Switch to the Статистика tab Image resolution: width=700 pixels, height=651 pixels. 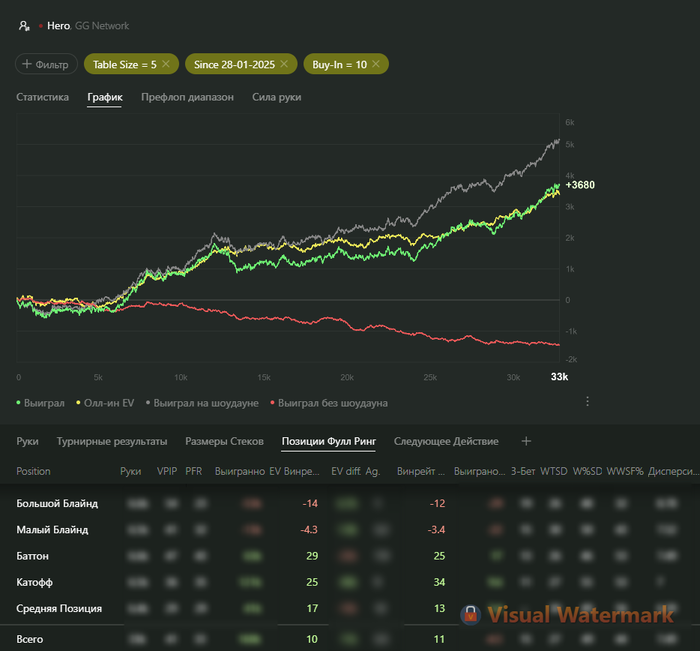point(42,97)
